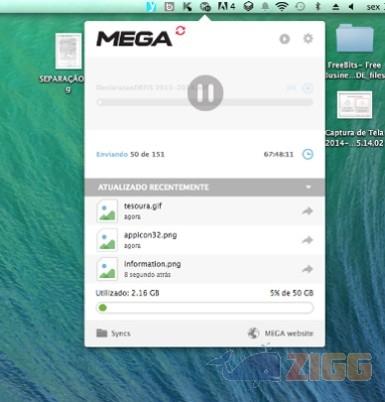Image resolution: width=385 pixels, height=402 pixels.
Task: Open the MEGA website link
Action: pyautogui.click(x=281, y=333)
